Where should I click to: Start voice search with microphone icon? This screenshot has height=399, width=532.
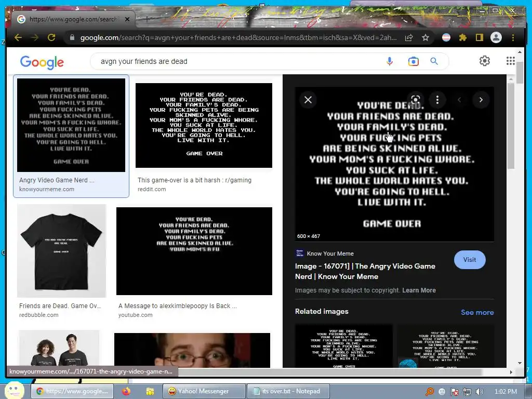point(390,61)
